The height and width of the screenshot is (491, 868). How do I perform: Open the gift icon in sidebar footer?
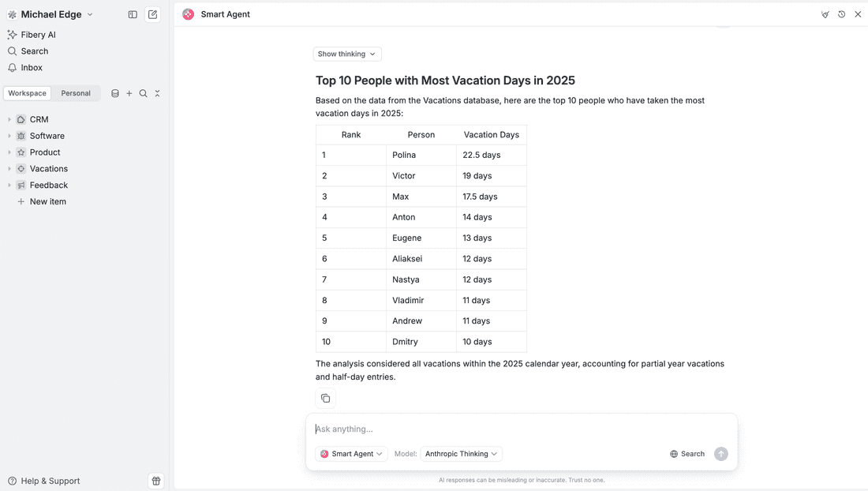pos(156,481)
